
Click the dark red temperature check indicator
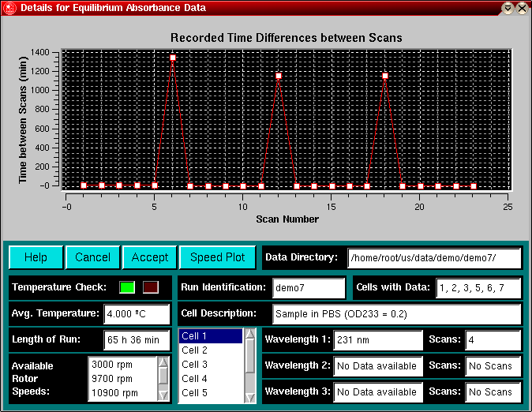coord(151,287)
